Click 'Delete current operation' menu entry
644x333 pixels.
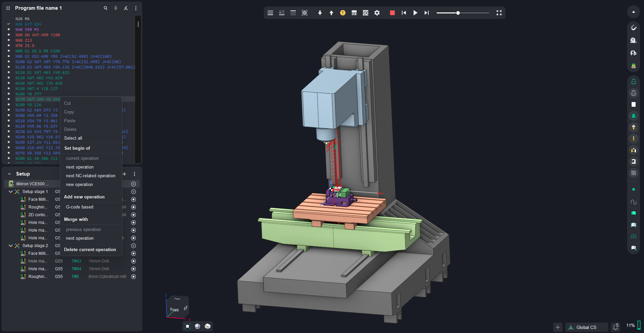(x=90, y=250)
